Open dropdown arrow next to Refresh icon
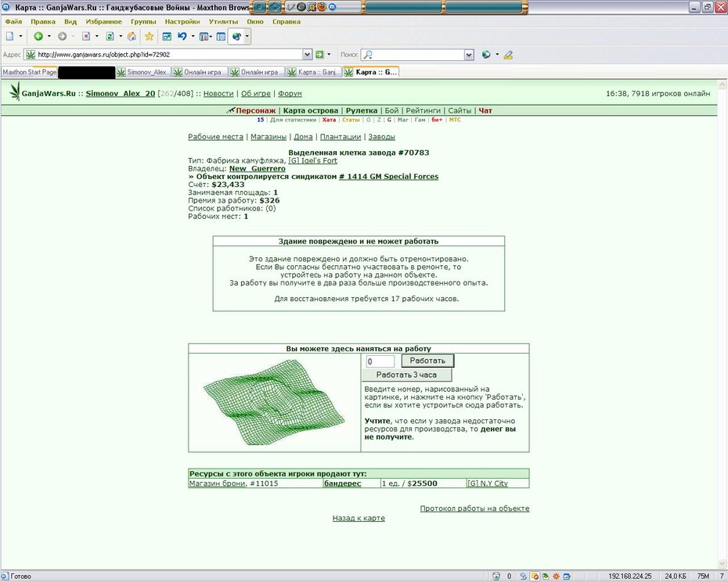The height and width of the screenshot is (582, 728). tap(121, 36)
